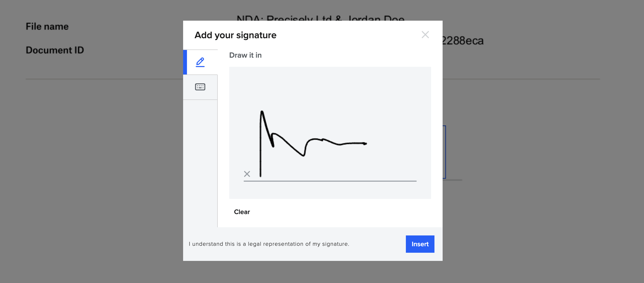Click the legal representation disclaimer text

pos(269,244)
